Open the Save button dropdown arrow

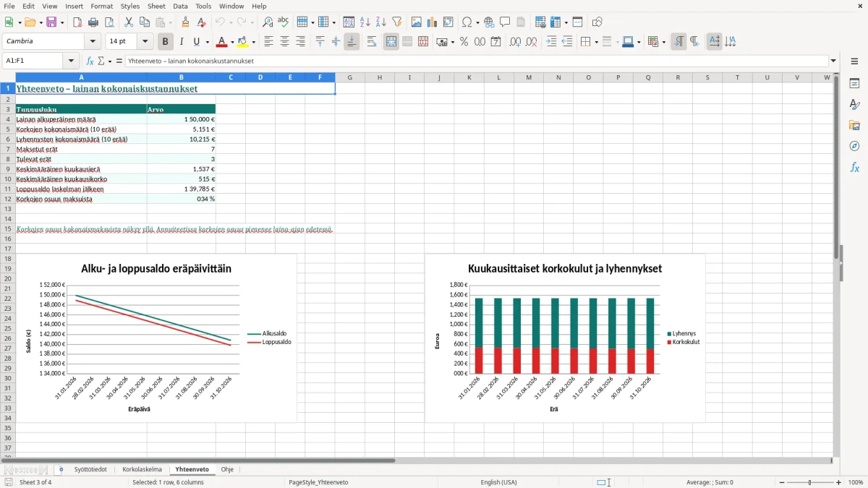coord(62,22)
